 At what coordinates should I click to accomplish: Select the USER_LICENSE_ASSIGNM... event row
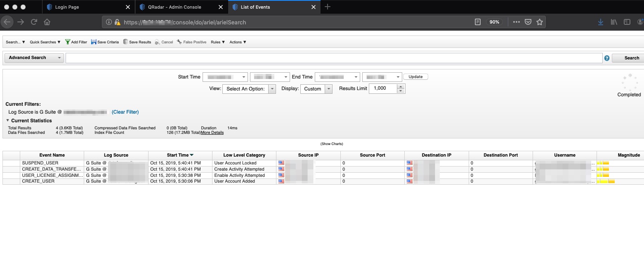323,175
